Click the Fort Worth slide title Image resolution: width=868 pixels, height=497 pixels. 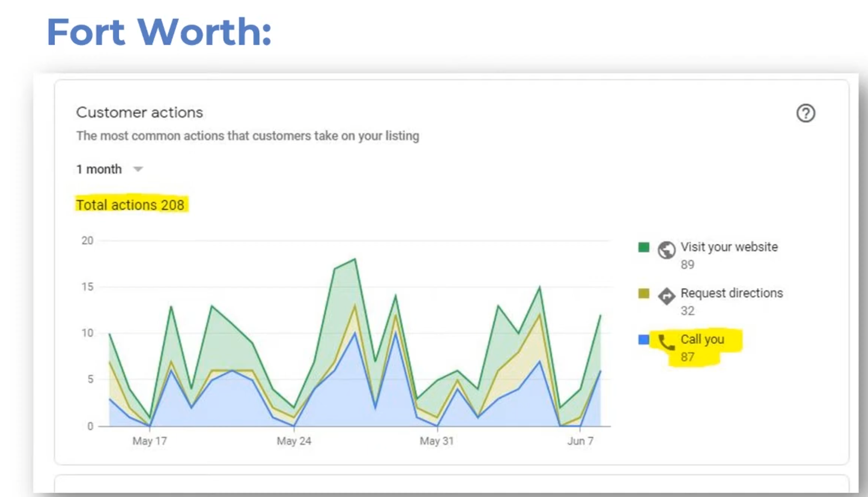(159, 32)
